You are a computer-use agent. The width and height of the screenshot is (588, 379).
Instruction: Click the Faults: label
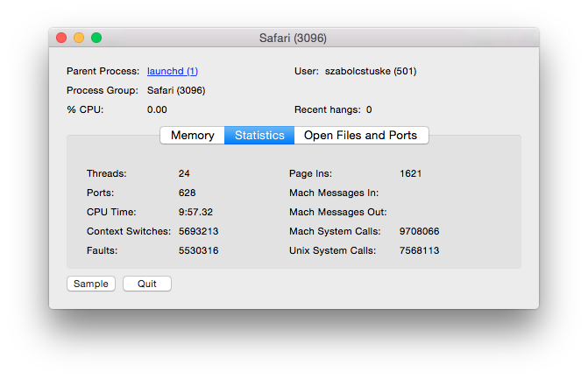click(x=102, y=250)
